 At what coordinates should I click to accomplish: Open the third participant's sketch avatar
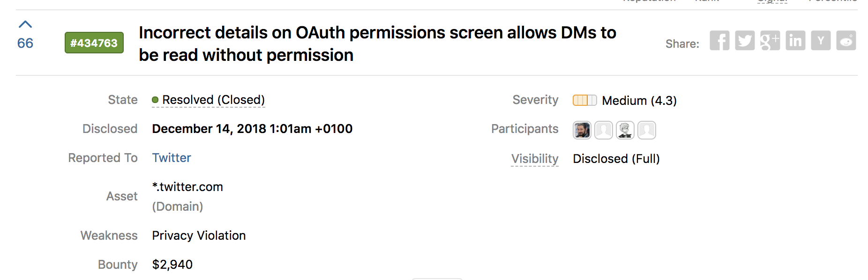(625, 130)
